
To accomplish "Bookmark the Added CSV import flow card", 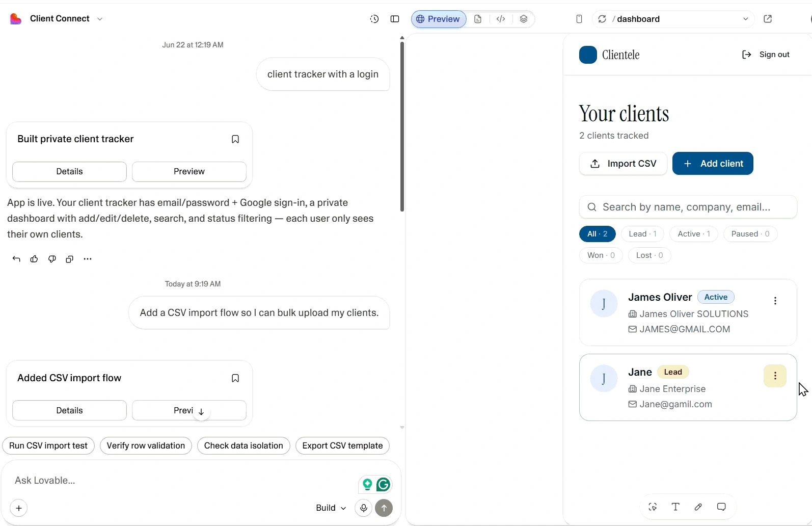I will click(235, 378).
